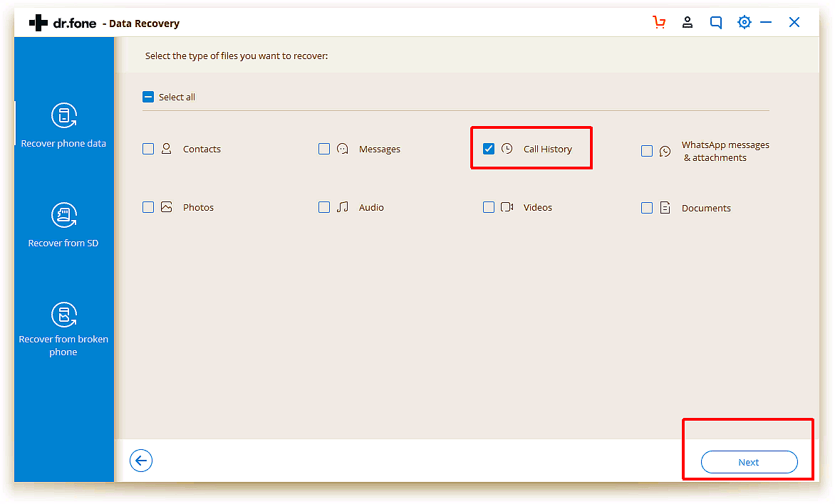The height and width of the screenshot is (504, 835).
Task: Open the user account icon
Action: [688, 22]
